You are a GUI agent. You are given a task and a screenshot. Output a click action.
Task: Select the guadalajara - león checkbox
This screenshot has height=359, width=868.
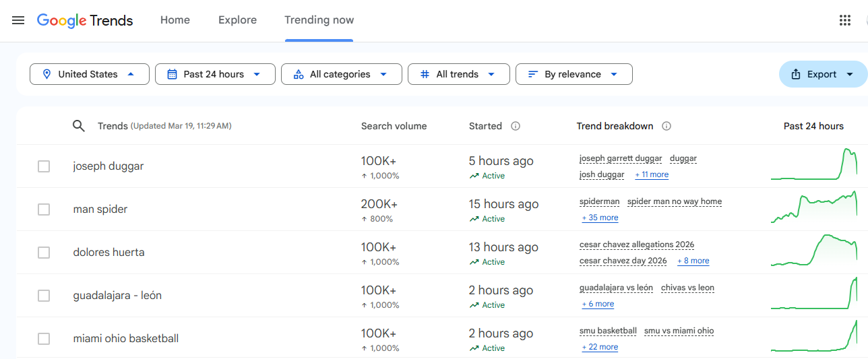tap(44, 296)
